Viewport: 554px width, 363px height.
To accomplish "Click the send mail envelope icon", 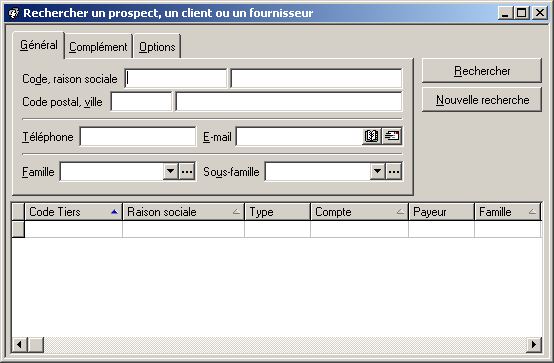I will (x=392, y=136).
